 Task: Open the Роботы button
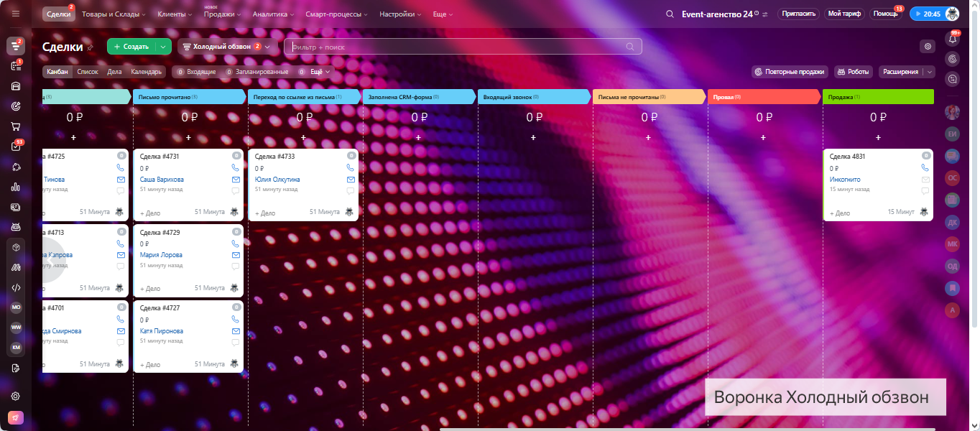[x=853, y=72]
